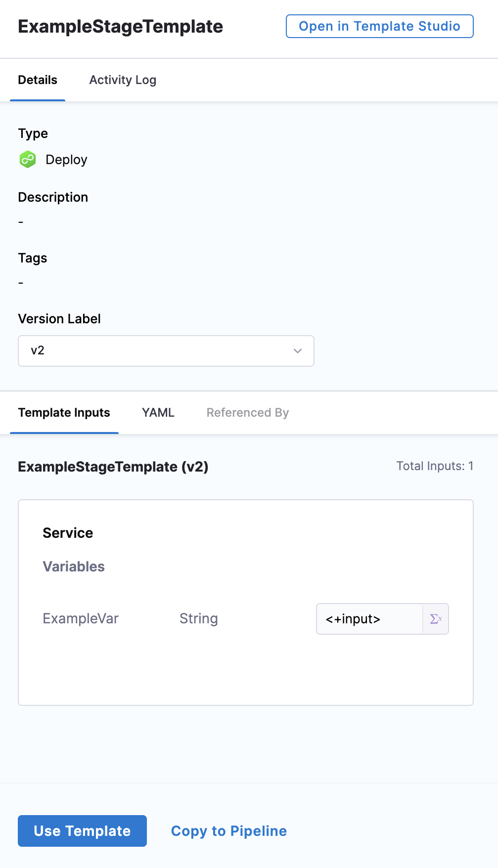Click the expression icon beside the input field
The image size is (498, 868).
pos(436,619)
